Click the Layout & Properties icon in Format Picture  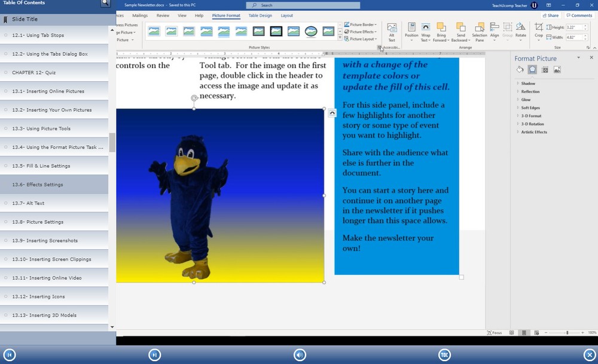click(545, 70)
